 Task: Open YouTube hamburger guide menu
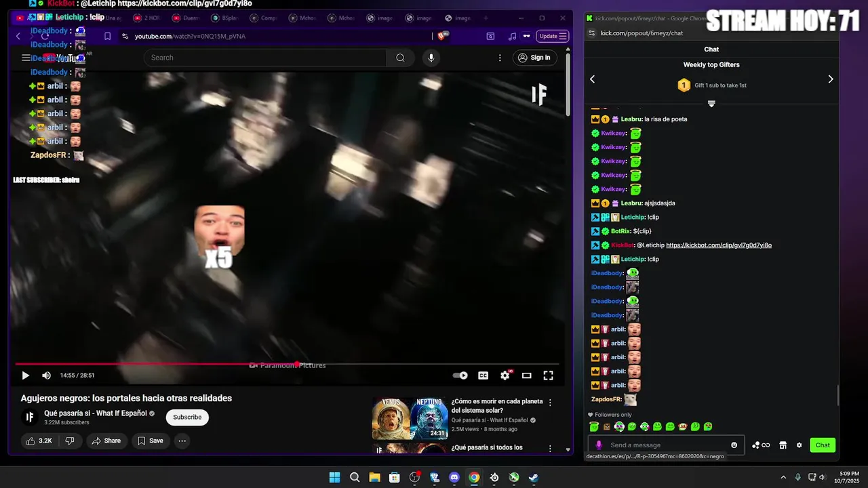[26, 58]
